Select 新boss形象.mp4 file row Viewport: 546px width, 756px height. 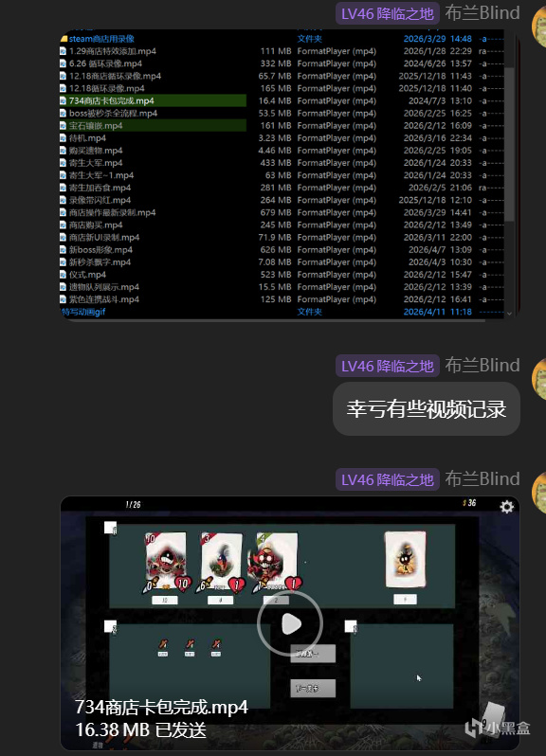click(x=282, y=250)
